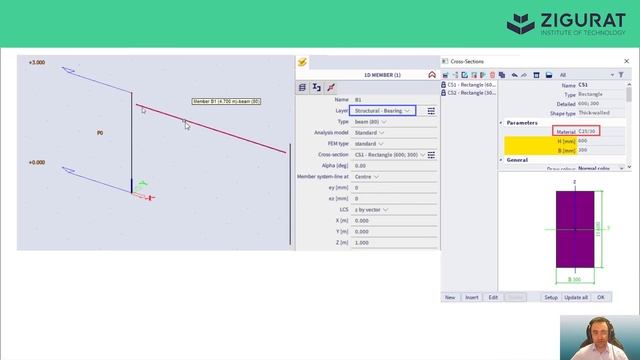Click fifth Cross-Sections toolbar icon
The height and width of the screenshot is (360, 640).
click(483, 75)
